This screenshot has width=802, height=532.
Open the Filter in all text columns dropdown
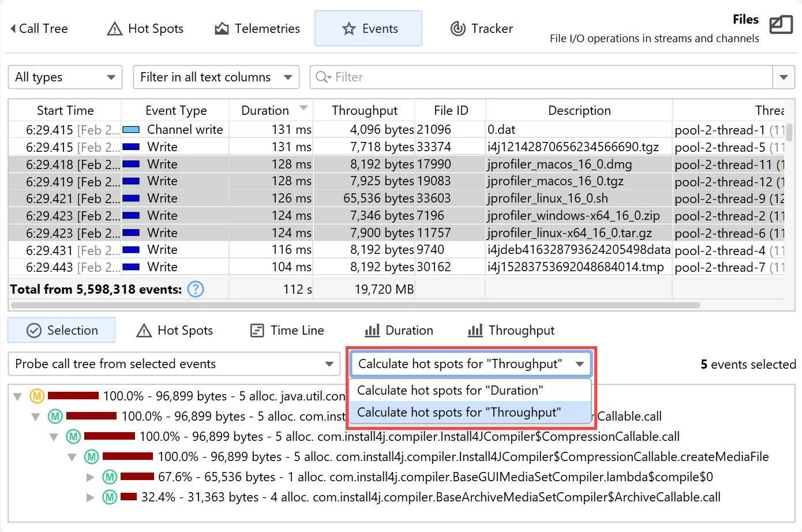point(216,77)
